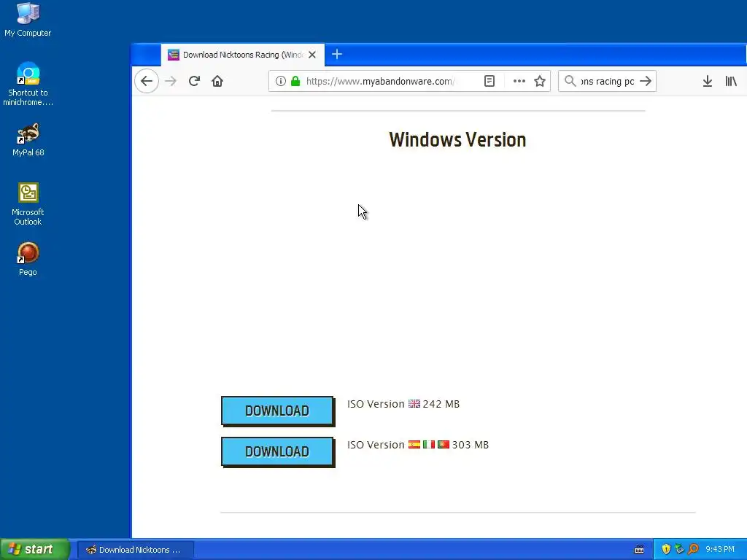747x560 pixels.
Task: Open the library bookshelf icon
Action: coord(731,81)
